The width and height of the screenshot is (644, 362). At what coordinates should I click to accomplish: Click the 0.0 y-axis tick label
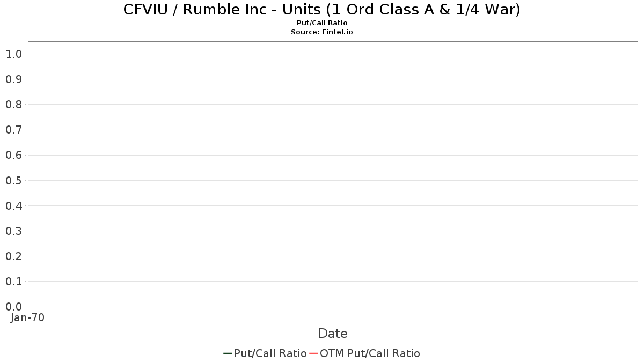click(x=14, y=307)
